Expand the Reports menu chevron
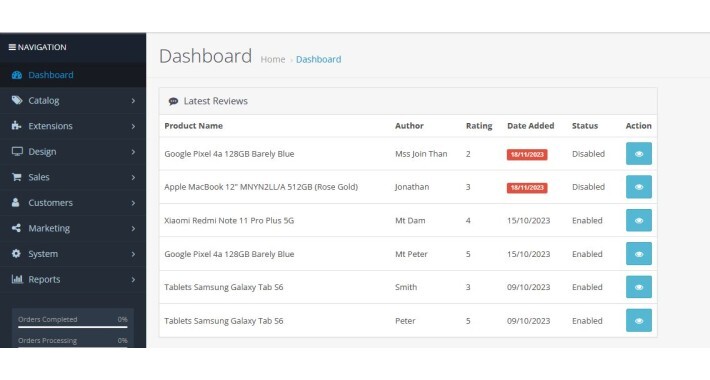Viewport: 710px width, 380px height. click(x=133, y=279)
